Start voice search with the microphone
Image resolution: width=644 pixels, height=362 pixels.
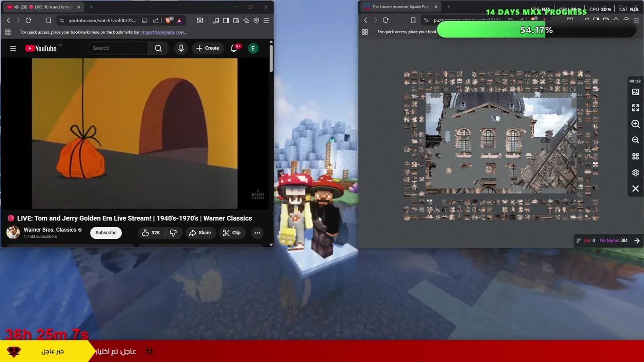(181, 48)
